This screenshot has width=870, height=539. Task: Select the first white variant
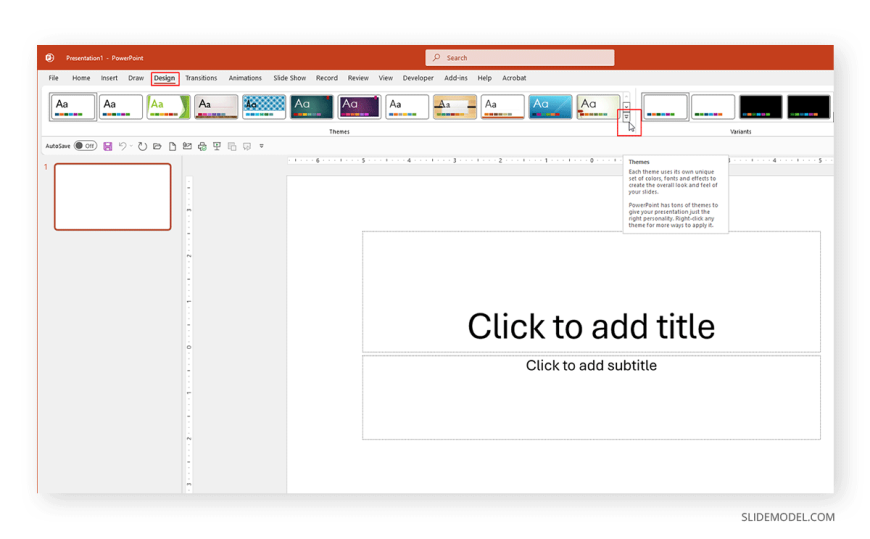pos(665,107)
